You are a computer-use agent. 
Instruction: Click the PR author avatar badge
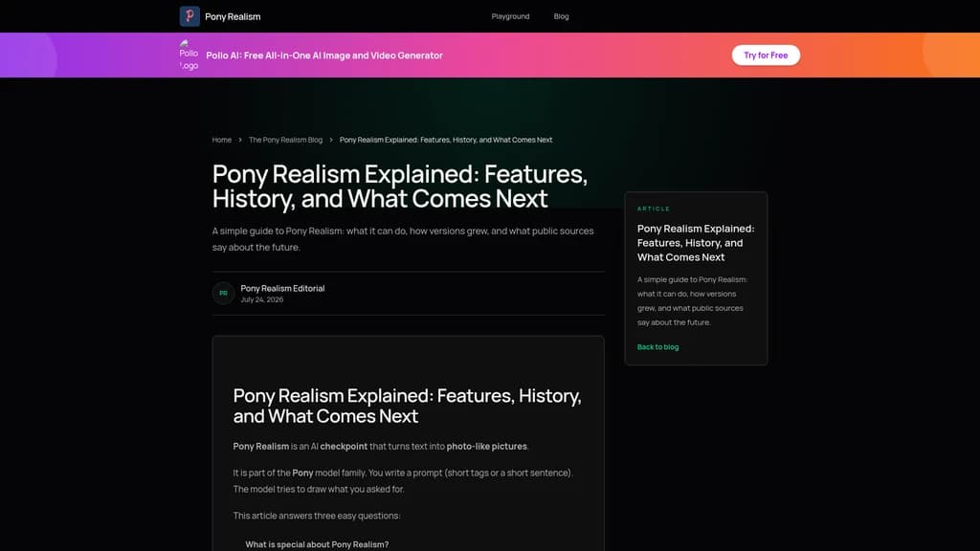[223, 293]
